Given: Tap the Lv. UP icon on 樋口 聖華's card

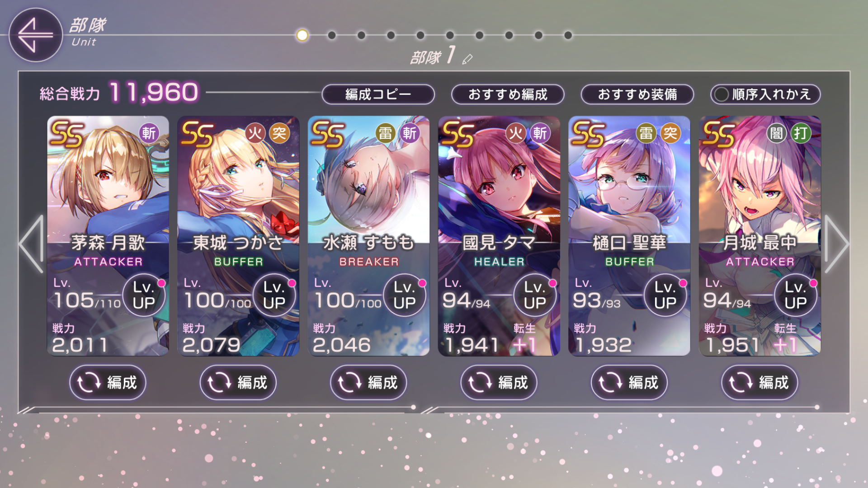Looking at the screenshot, I should 665,295.
